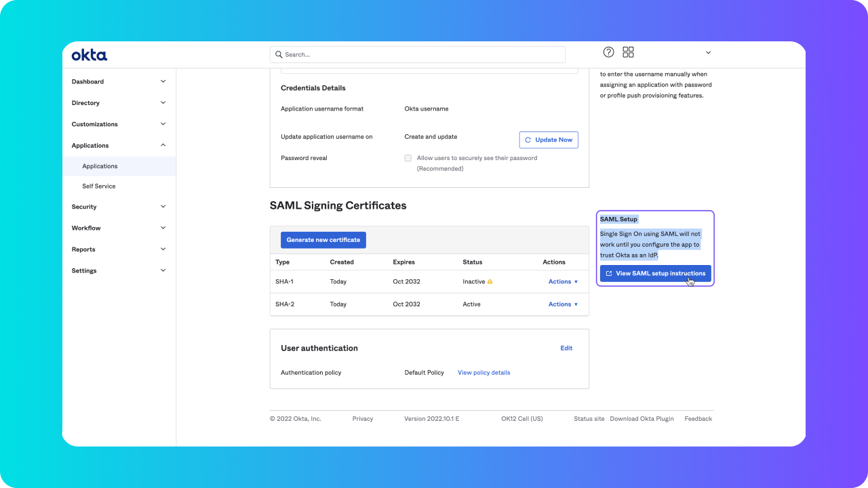
Task: Open Actions dropdown for SHA-1 certificate
Action: click(x=563, y=281)
